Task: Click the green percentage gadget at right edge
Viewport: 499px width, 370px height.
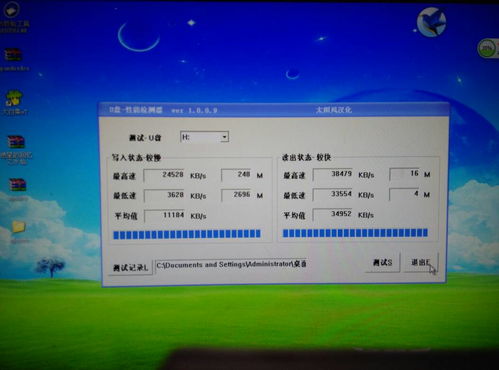Action: point(488,49)
